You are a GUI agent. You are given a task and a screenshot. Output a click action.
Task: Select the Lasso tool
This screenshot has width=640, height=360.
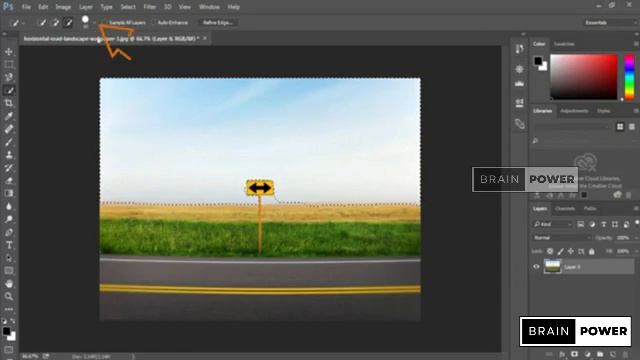pos(9,77)
